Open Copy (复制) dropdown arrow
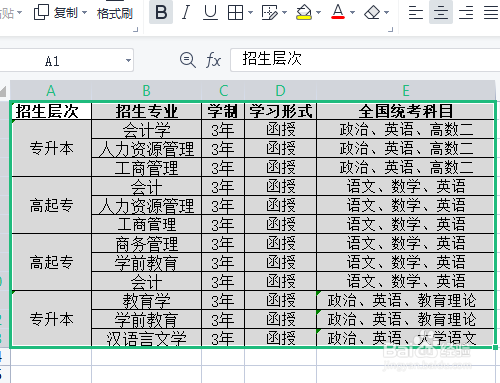The width and height of the screenshot is (500, 383). coord(84,13)
